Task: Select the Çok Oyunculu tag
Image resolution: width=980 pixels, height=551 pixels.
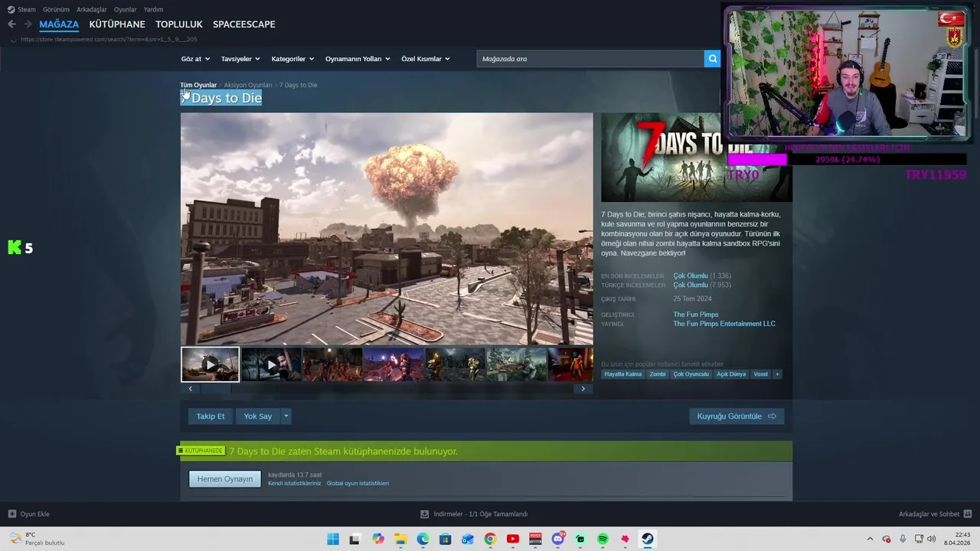Action: coord(691,374)
